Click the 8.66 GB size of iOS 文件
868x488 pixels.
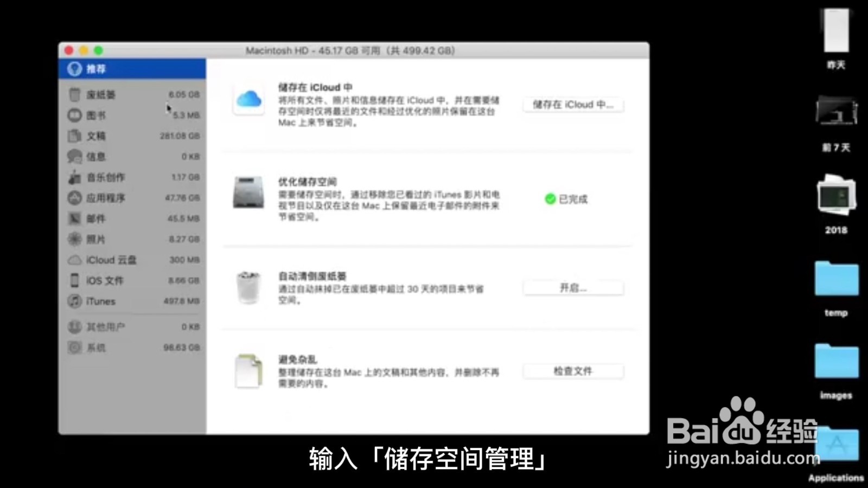[184, 280]
